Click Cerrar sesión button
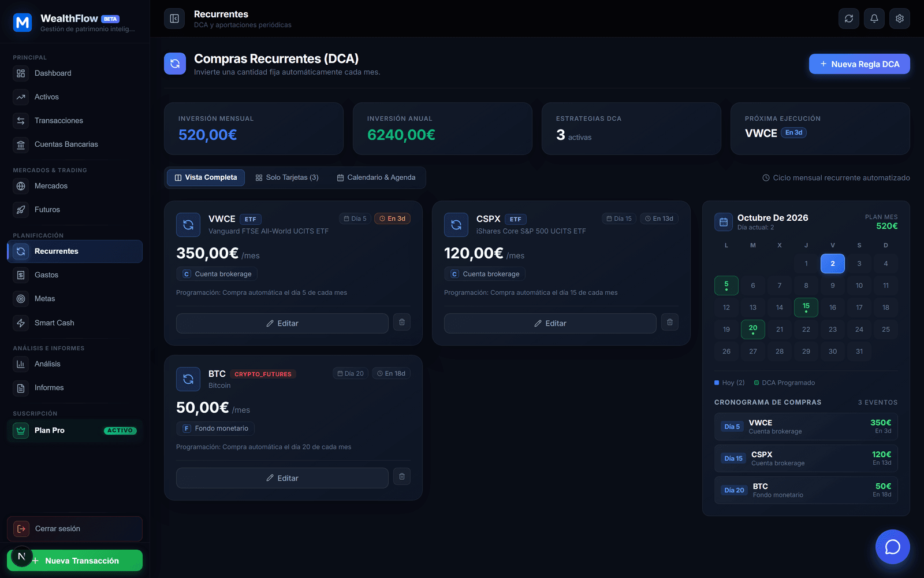The height and width of the screenshot is (578, 924). coord(75,529)
